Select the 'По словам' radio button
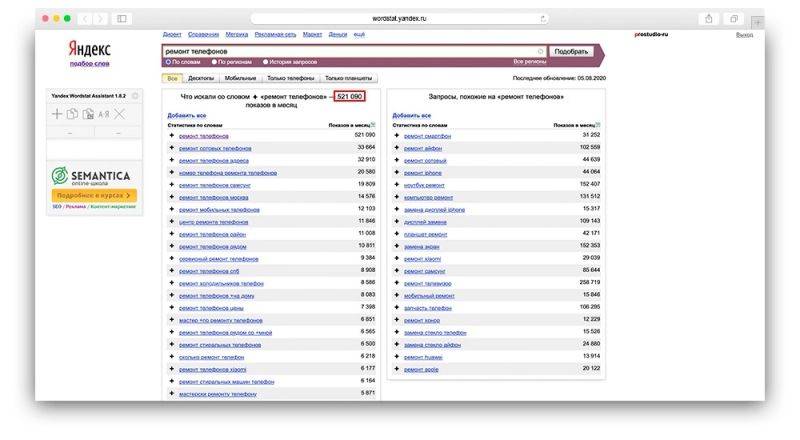The image size is (800, 440). pyautogui.click(x=168, y=62)
